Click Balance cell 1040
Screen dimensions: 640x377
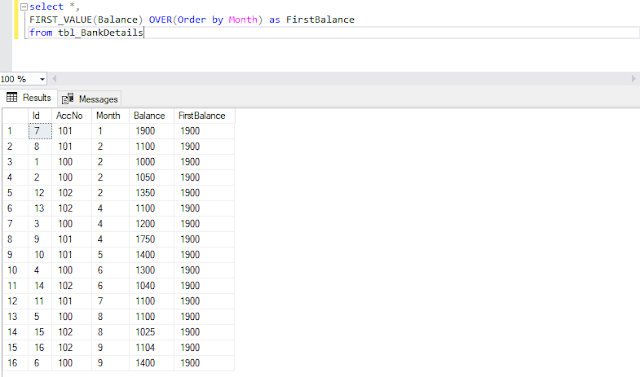(152, 286)
